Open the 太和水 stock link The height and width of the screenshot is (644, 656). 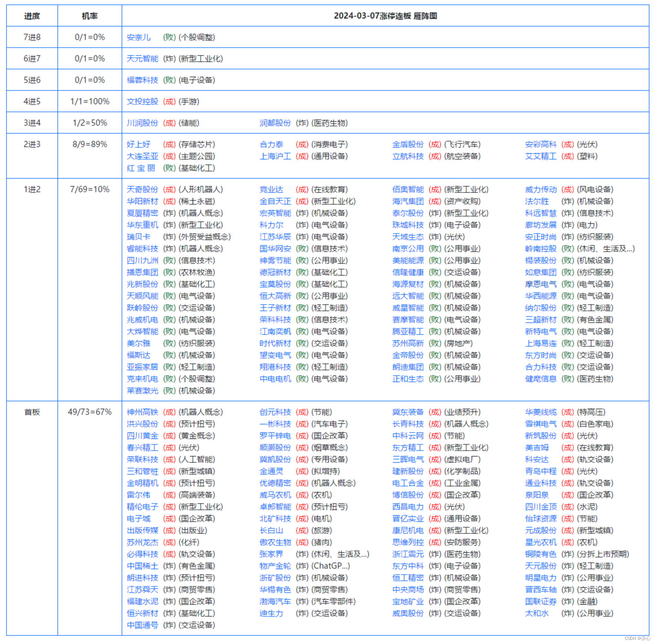(537, 613)
